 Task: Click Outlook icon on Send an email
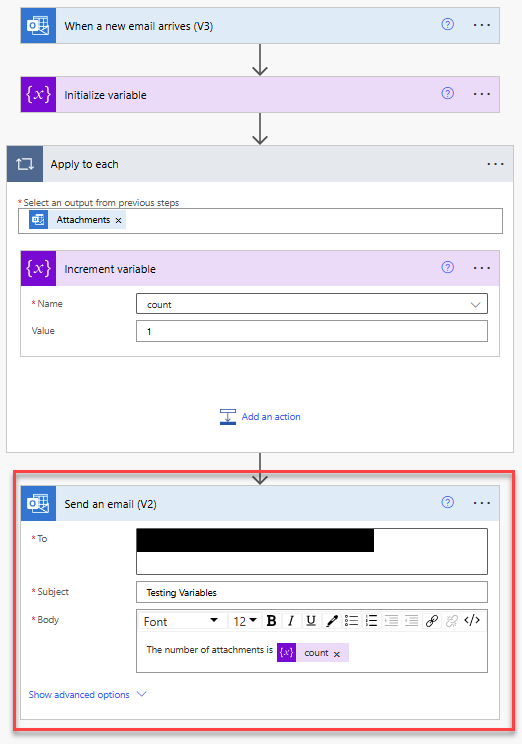[x=38, y=503]
